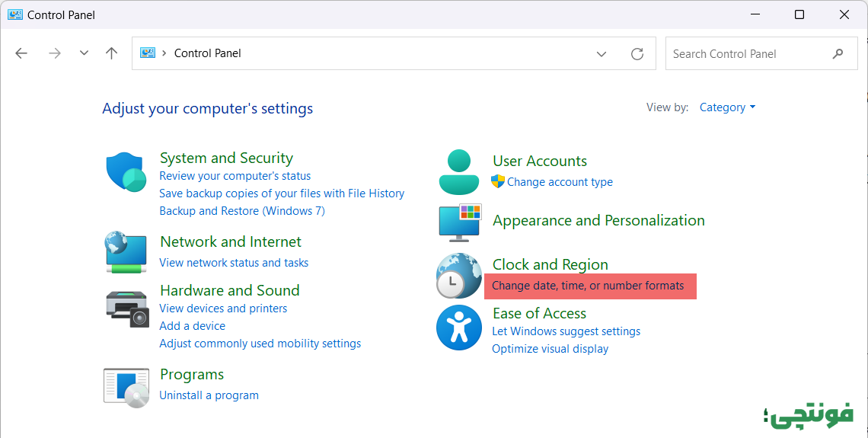Open User Accounts category
868x438 pixels.
[x=540, y=161]
